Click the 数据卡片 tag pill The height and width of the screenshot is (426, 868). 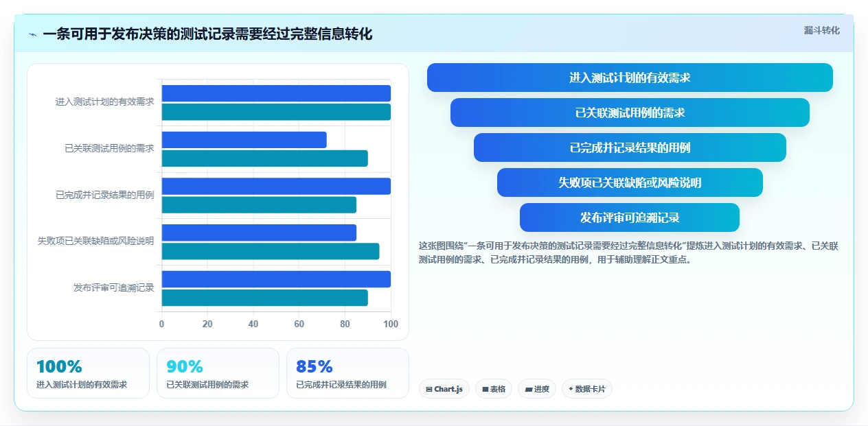[x=587, y=389]
